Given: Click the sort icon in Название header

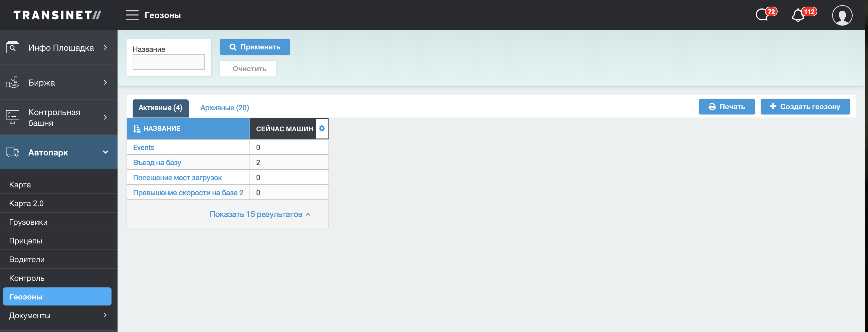Looking at the screenshot, I should coord(137,129).
